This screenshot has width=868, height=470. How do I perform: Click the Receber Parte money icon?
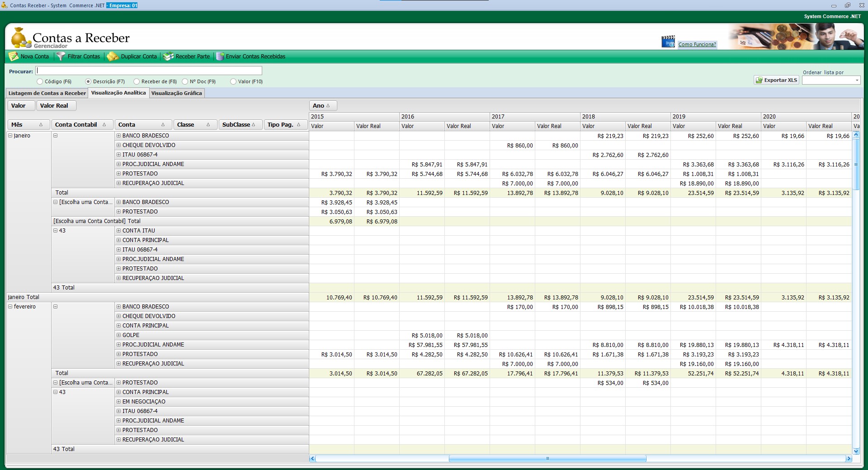169,57
